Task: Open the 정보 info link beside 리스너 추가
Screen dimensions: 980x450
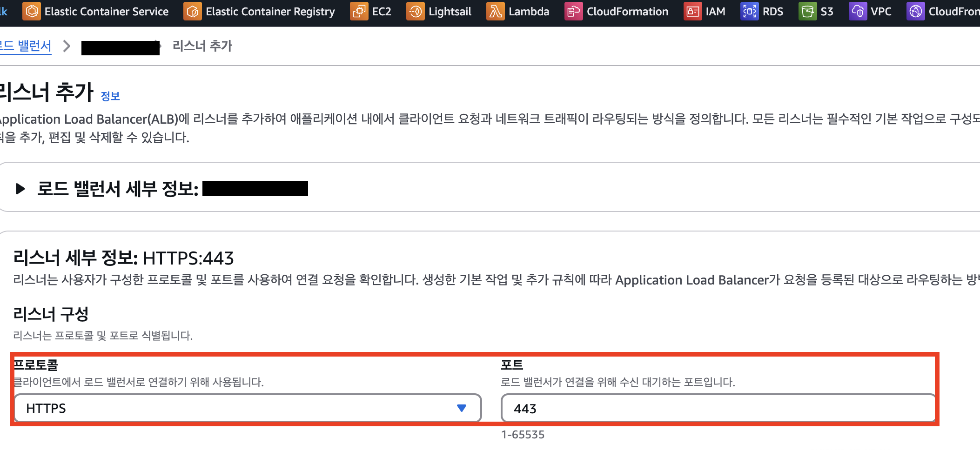Action: pos(110,96)
